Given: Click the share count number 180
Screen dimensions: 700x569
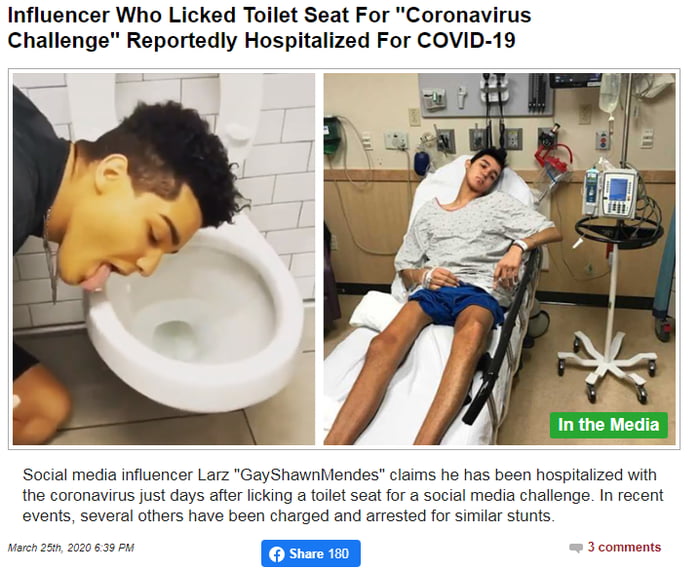Looking at the screenshot, I should [338, 554].
